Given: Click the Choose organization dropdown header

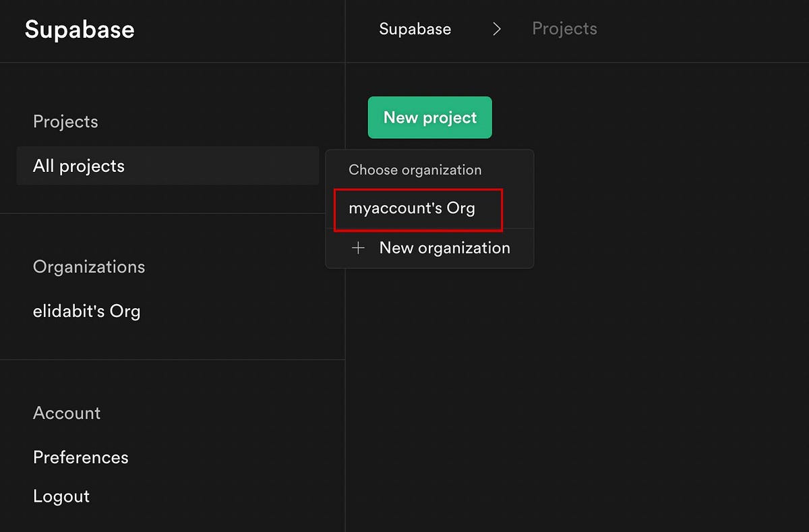Looking at the screenshot, I should [415, 170].
